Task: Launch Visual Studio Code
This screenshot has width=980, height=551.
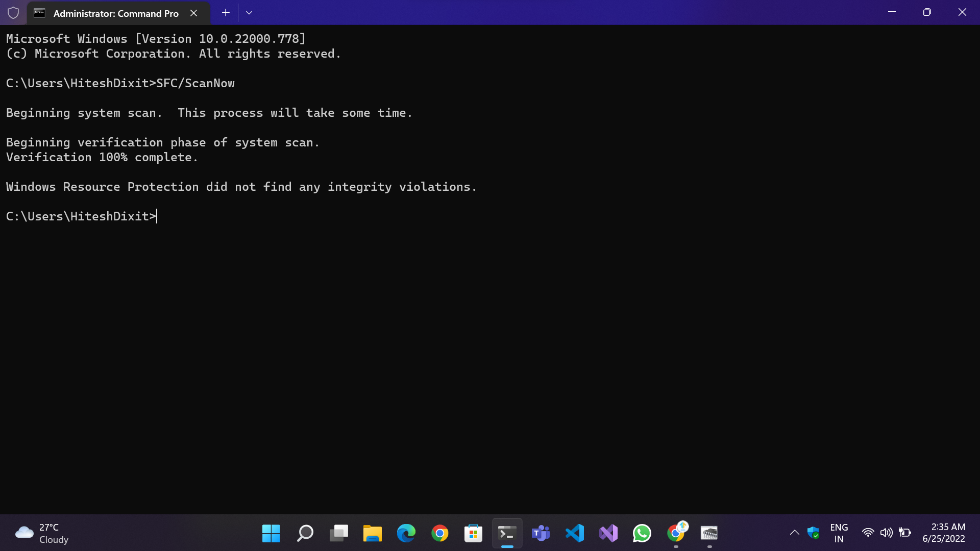Action: 574,534
